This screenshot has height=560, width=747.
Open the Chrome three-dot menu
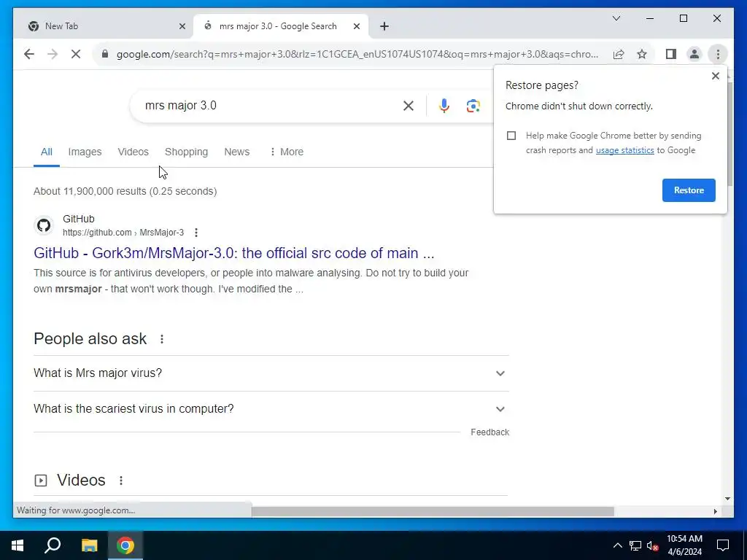pos(718,54)
